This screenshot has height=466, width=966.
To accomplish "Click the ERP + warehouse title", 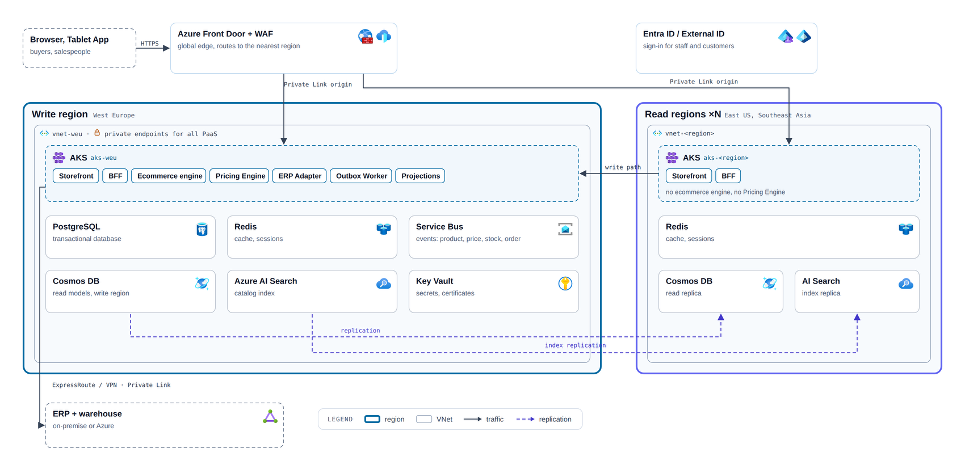I will (87, 414).
